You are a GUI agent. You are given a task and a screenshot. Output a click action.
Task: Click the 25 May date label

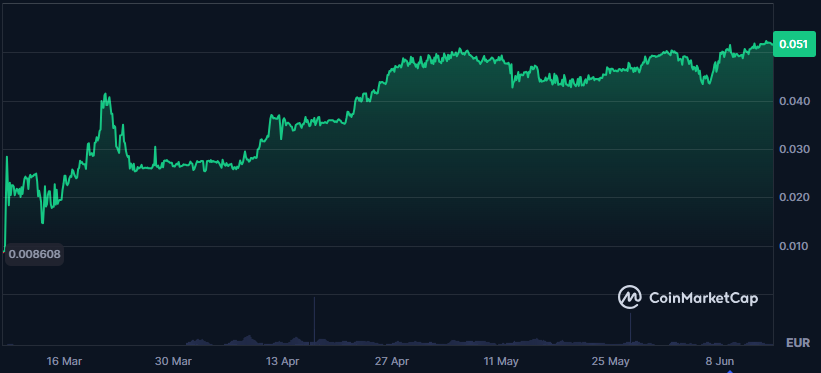pyautogui.click(x=611, y=361)
